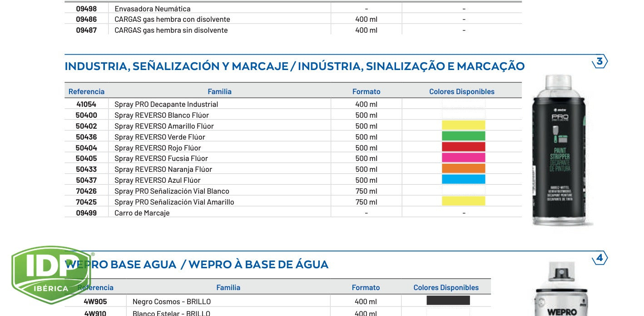Click reference 50404

[x=86, y=148]
